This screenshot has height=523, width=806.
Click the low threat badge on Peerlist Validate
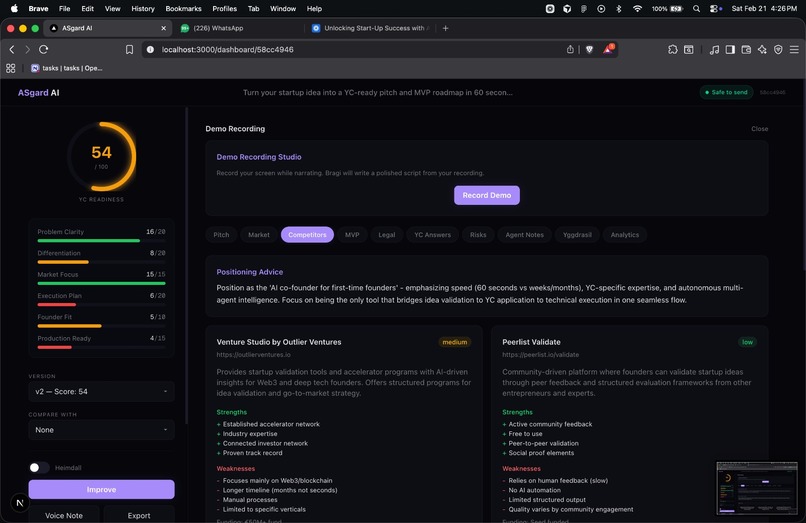[x=747, y=342]
